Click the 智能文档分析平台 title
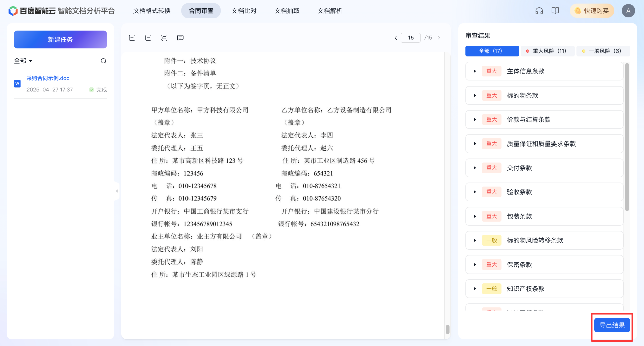Viewport: 644px width, 346px height. (x=86, y=11)
